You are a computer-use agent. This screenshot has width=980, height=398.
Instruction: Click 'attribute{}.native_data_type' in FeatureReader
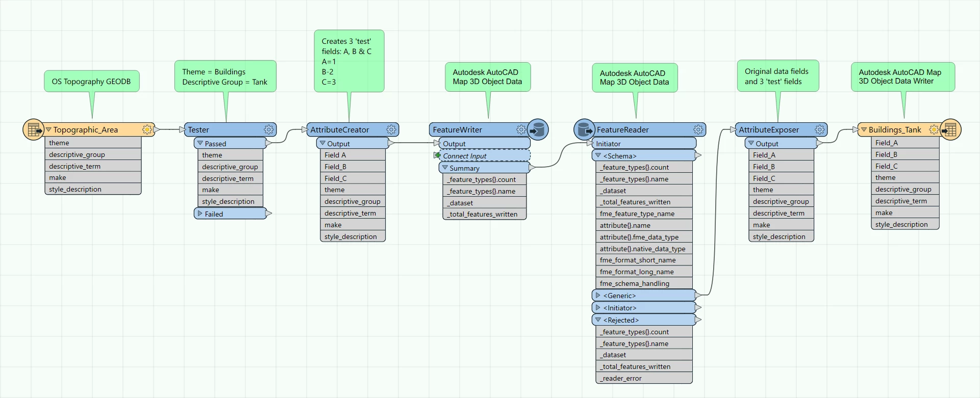[x=644, y=249]
